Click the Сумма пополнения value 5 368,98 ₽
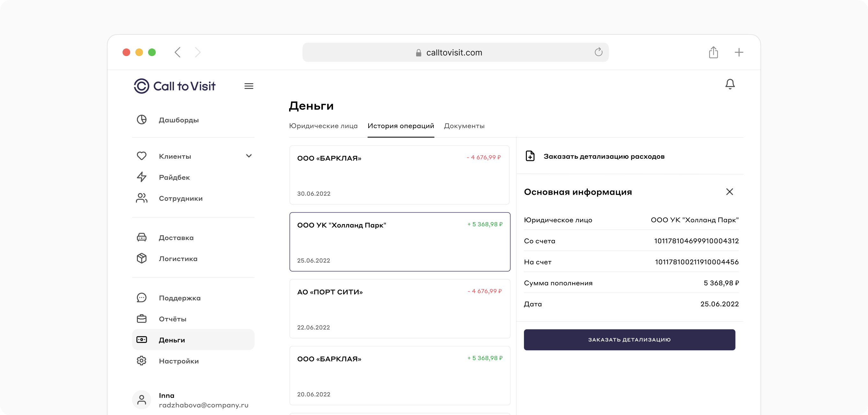The height and width of the screenshot is (415, 868). (721, 283)
